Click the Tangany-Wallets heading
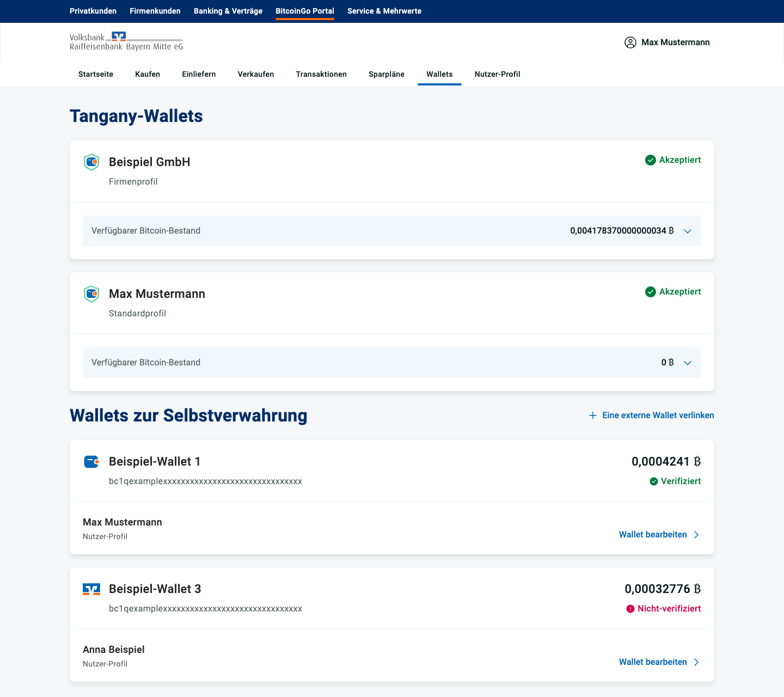784x697 pixels. (x=136, y=116)
